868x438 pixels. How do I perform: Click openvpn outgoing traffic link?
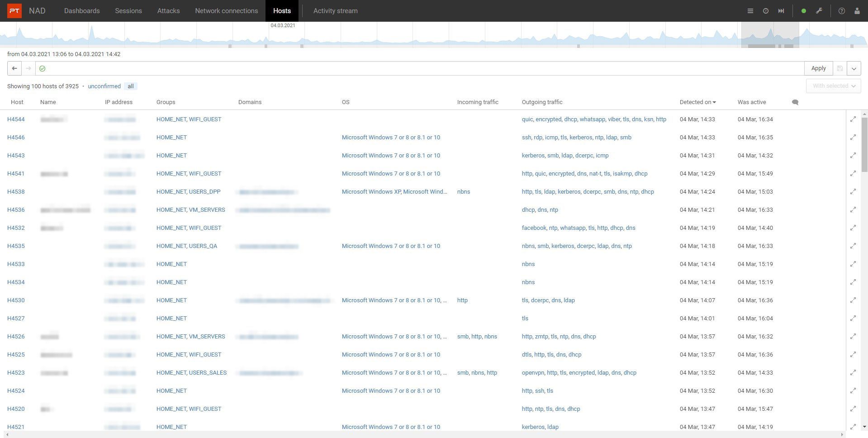532,373
